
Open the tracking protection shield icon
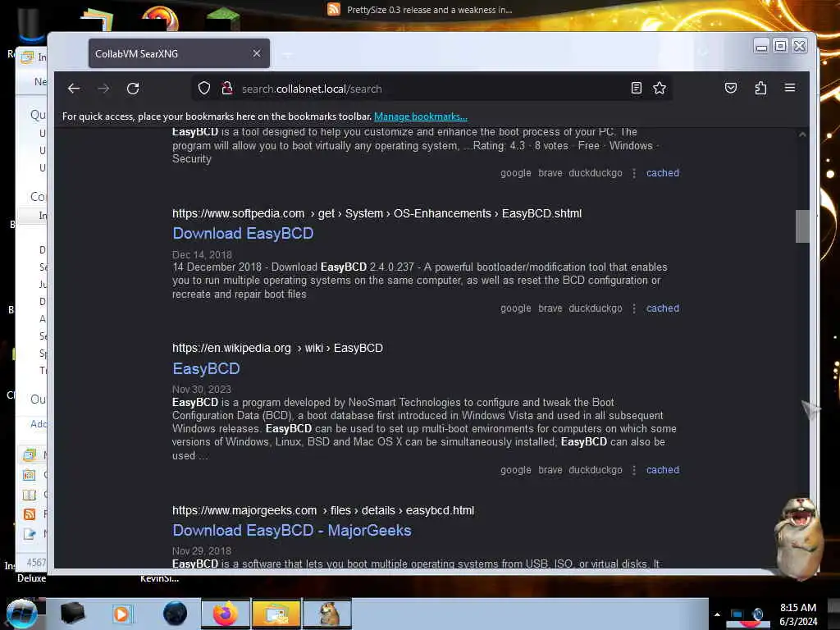(x=203, y=89)
